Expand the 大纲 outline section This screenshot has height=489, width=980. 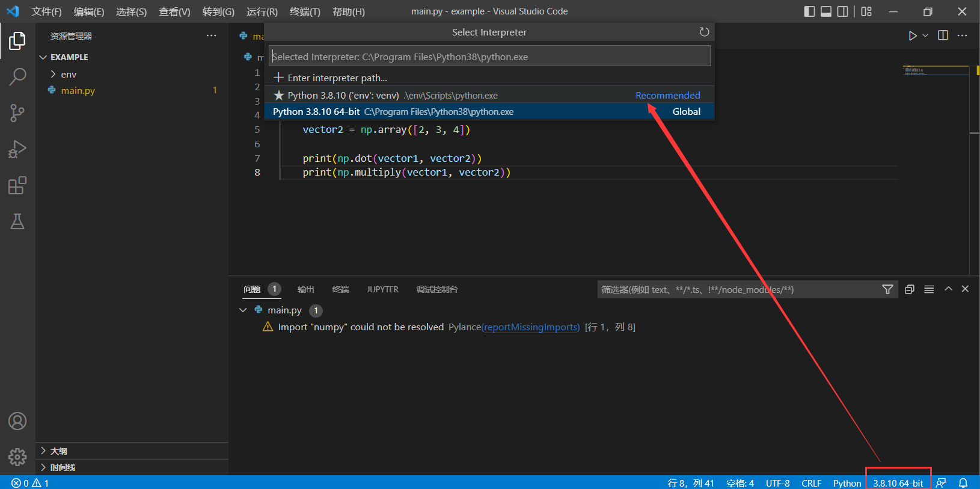click(x=58, y=451)
